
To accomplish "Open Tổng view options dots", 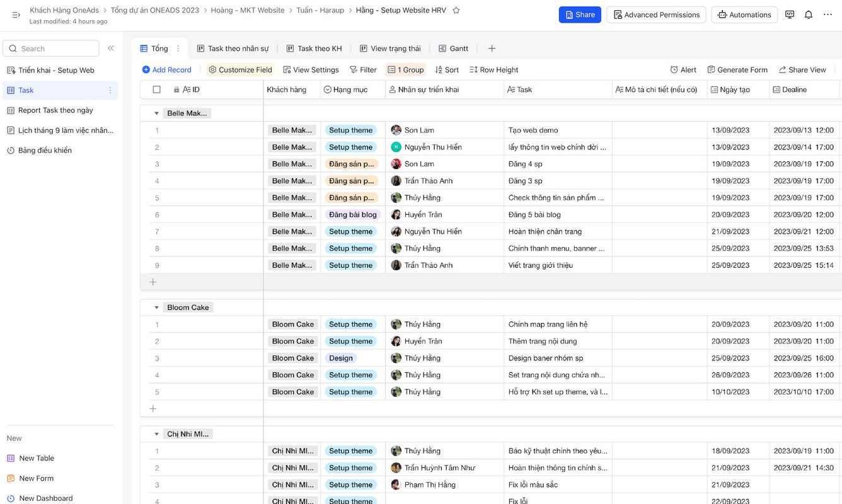I will click(178, 49).
